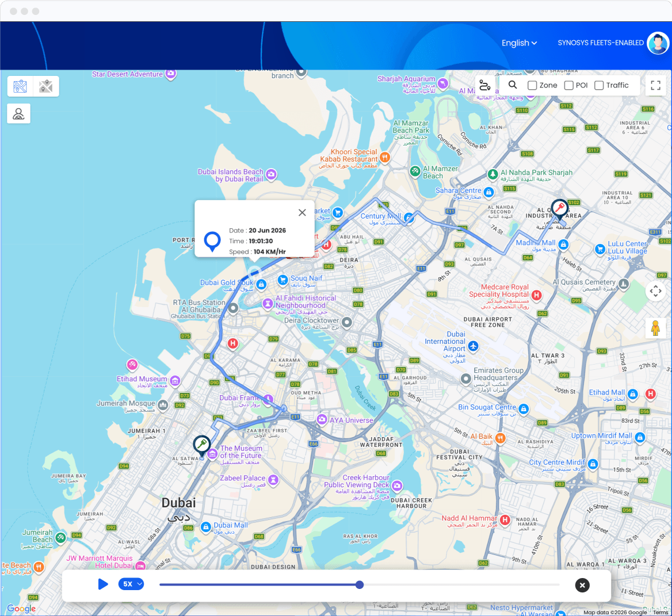Switch to the default map view icon
This screenshot has width=672, height=616.
pyautogui.click(x=20, y=86)
